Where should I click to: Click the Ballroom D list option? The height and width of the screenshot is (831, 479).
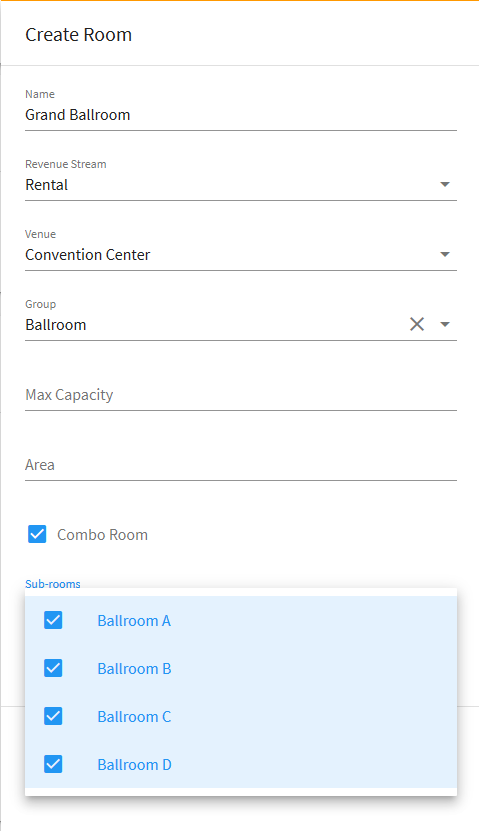tap(241, 764)
